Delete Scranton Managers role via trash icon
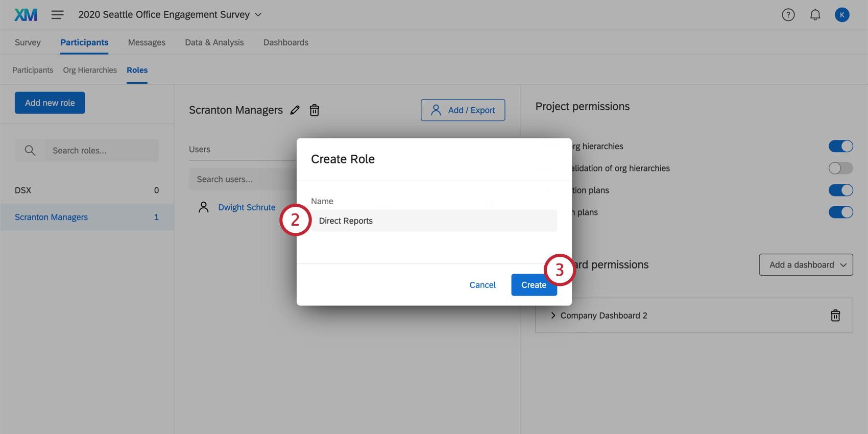This screenshot has width=868, height=434. click(315, 110)
